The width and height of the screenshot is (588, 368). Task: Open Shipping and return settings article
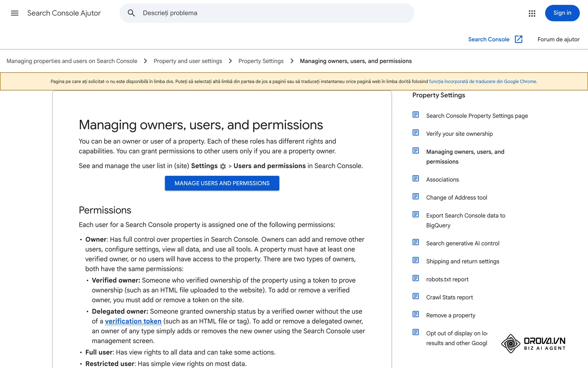click(x=463, y=262)
